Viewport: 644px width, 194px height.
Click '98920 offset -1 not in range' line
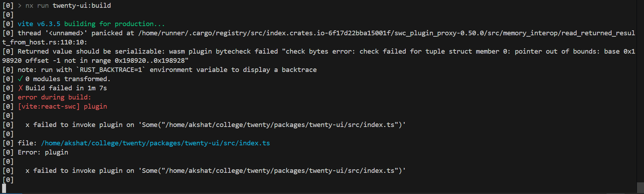(x=95, y=61)
